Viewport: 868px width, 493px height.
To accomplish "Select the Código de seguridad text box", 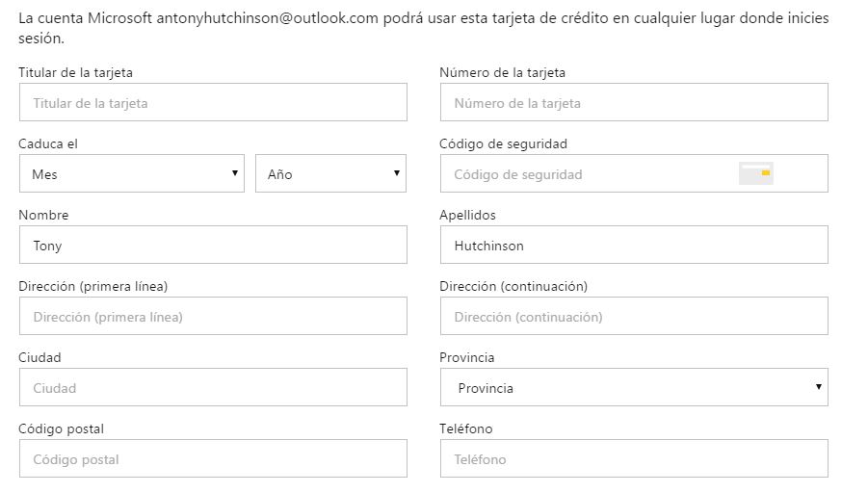I will (x=588, y=174).
